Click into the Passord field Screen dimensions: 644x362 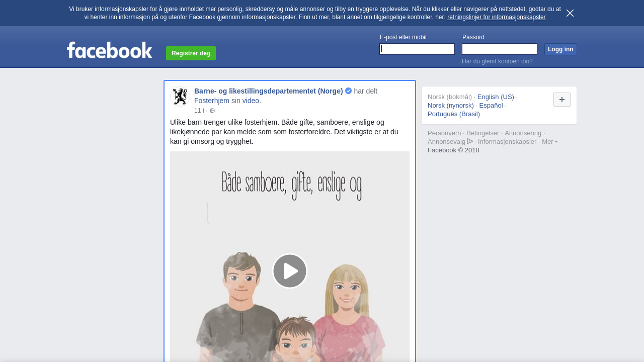[499, 49]
